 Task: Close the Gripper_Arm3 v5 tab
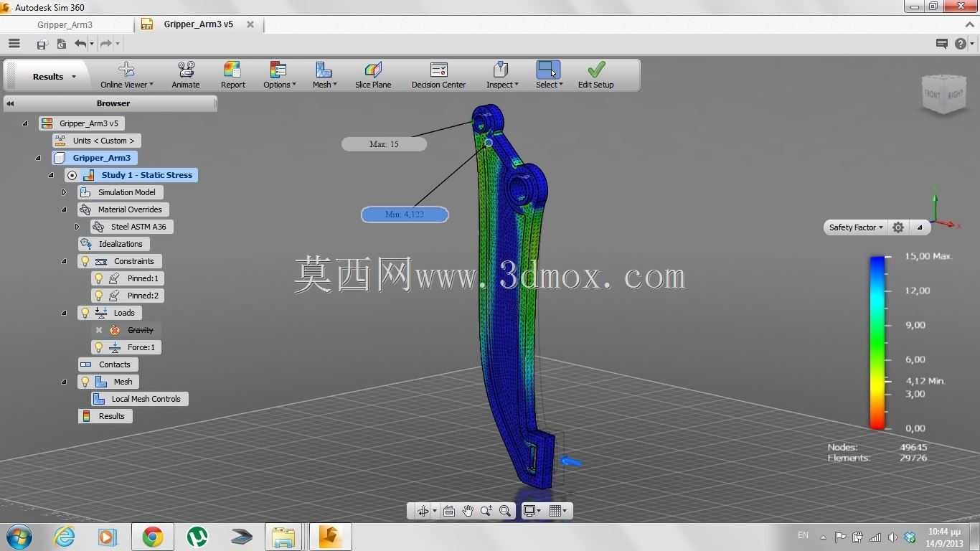(x=250, y=24)
